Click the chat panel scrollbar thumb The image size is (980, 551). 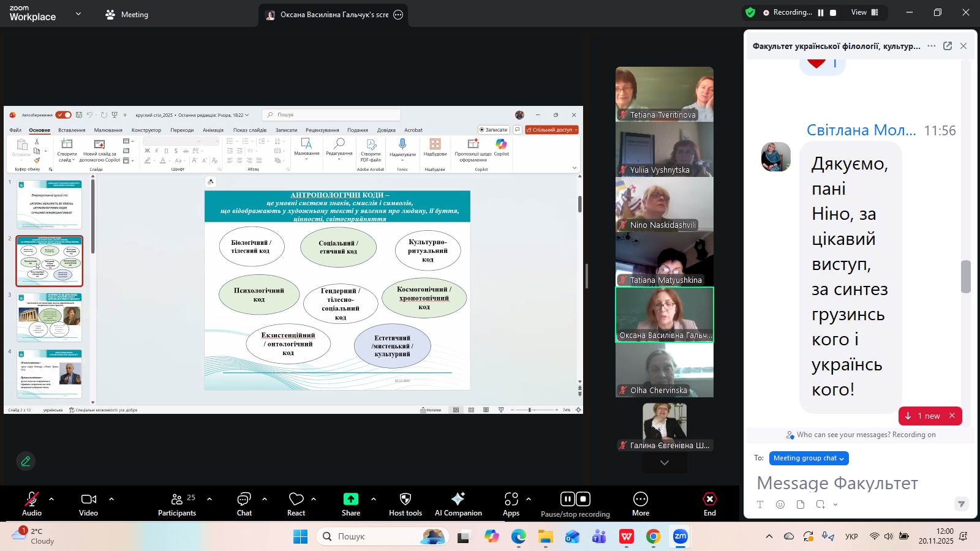(966, 277)
